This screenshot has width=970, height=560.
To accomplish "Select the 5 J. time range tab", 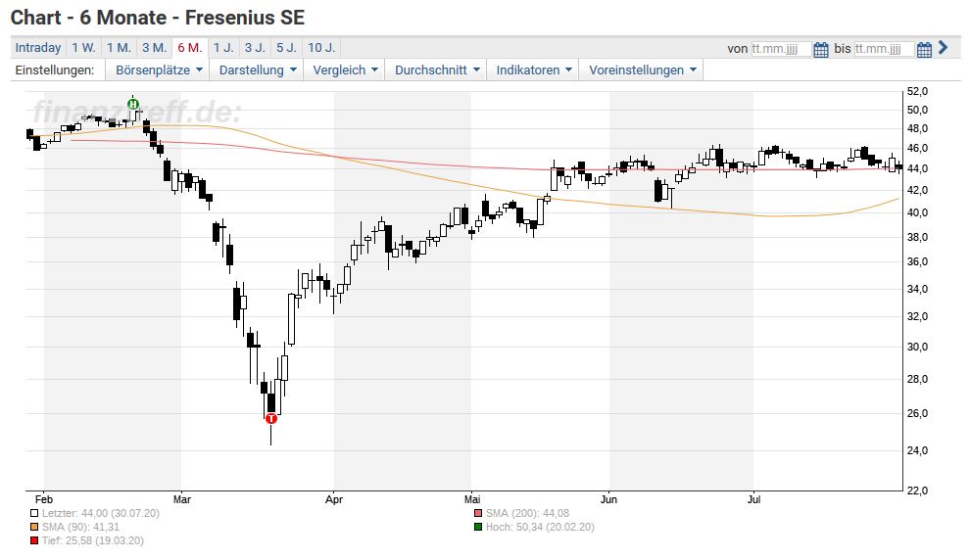I will point(286,48).
